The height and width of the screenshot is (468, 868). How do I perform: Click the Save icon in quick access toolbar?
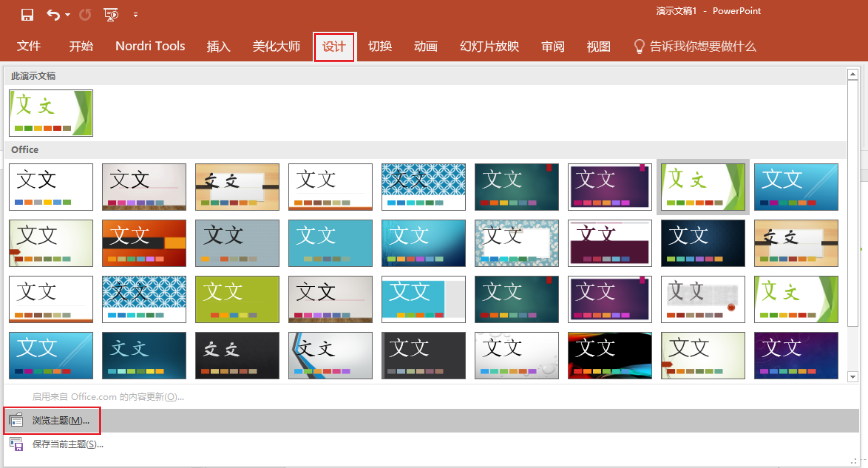coord(27,15)
